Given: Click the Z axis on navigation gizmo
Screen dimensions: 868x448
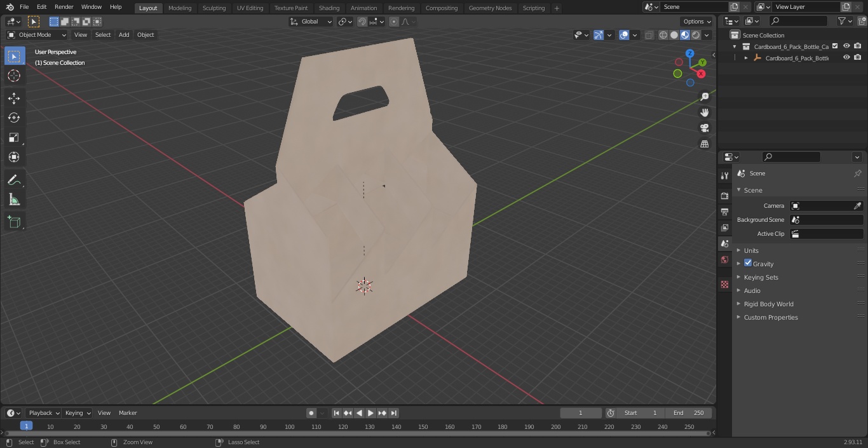Looking at the screenshot, I should tap(689, 53).
